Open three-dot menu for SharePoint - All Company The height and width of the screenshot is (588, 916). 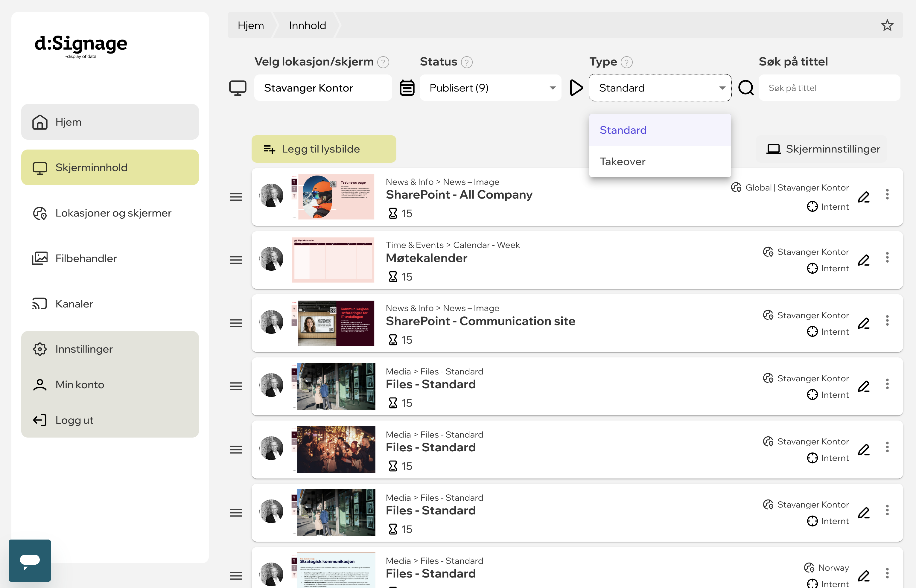click(x=887, y=194)
